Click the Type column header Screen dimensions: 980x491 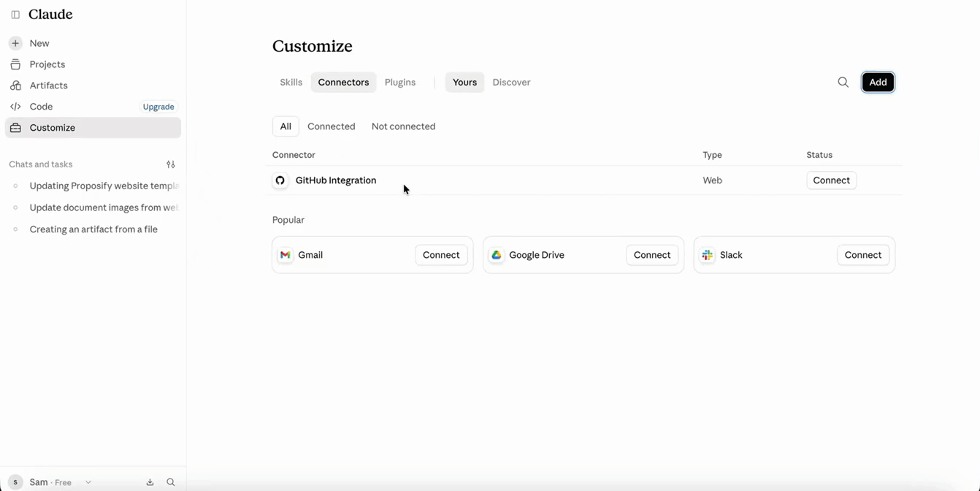pos(712,155)
